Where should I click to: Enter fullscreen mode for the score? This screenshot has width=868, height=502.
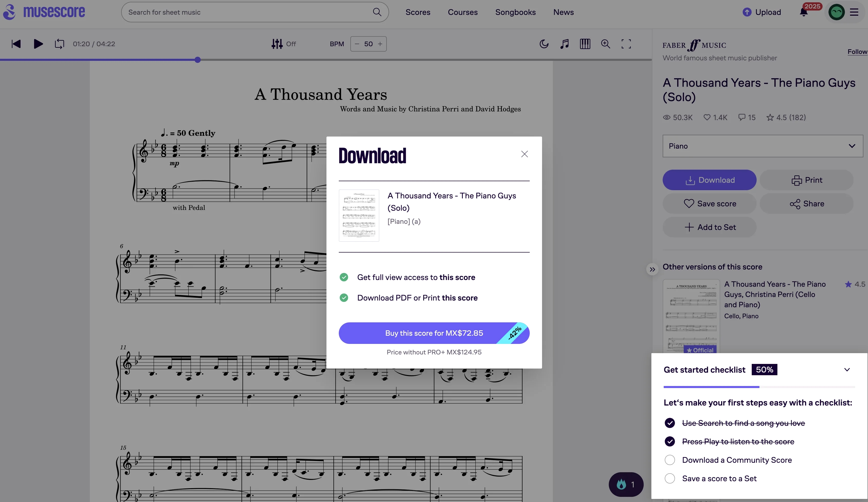626,44
